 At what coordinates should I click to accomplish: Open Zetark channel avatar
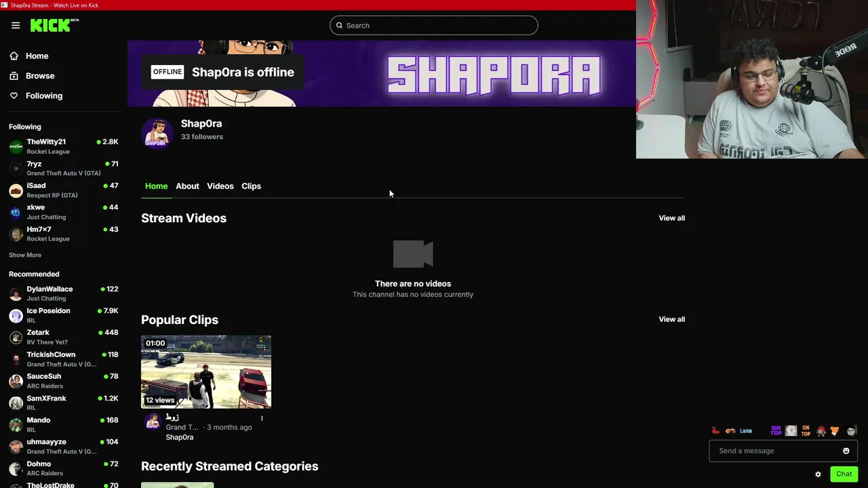(16, 338)
